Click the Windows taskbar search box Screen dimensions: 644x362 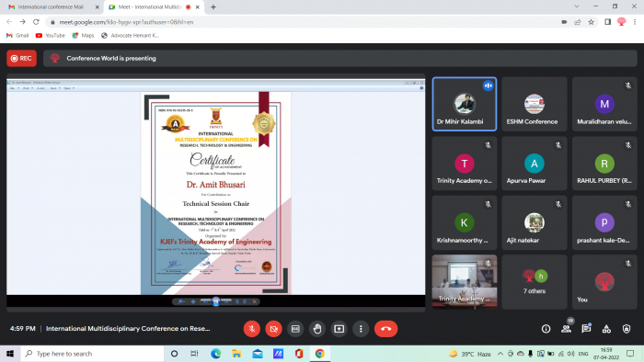pyautogui.click(x=92, y=354)
